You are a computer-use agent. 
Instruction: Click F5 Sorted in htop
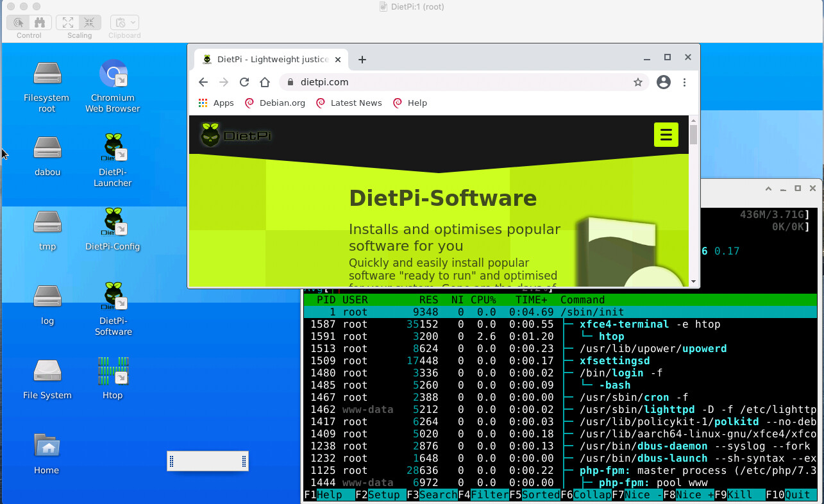pyautogui.click(x=535, y=495)
